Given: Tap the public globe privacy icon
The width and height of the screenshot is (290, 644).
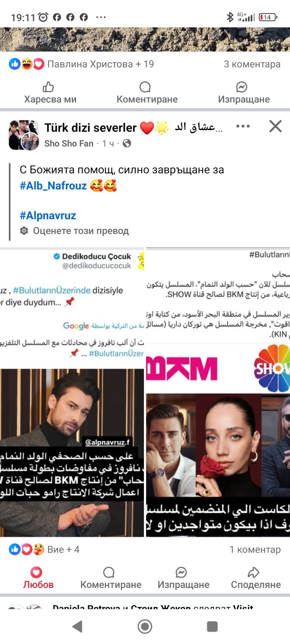Looking at the screenshot, I should point(127,143).
